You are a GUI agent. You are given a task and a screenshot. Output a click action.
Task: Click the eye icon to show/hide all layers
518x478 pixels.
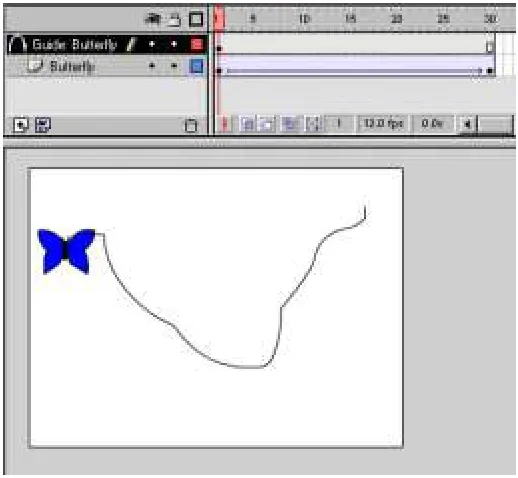point(152,19)
